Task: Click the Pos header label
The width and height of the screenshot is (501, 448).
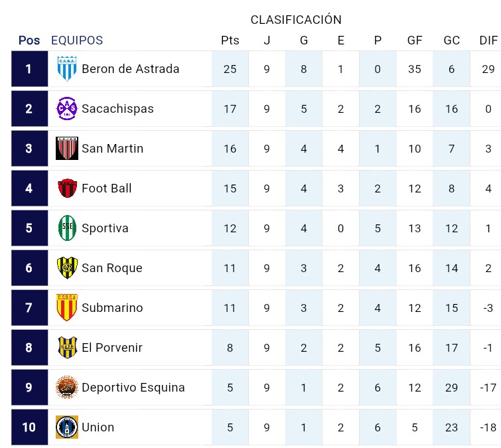Action: (29, 40)
